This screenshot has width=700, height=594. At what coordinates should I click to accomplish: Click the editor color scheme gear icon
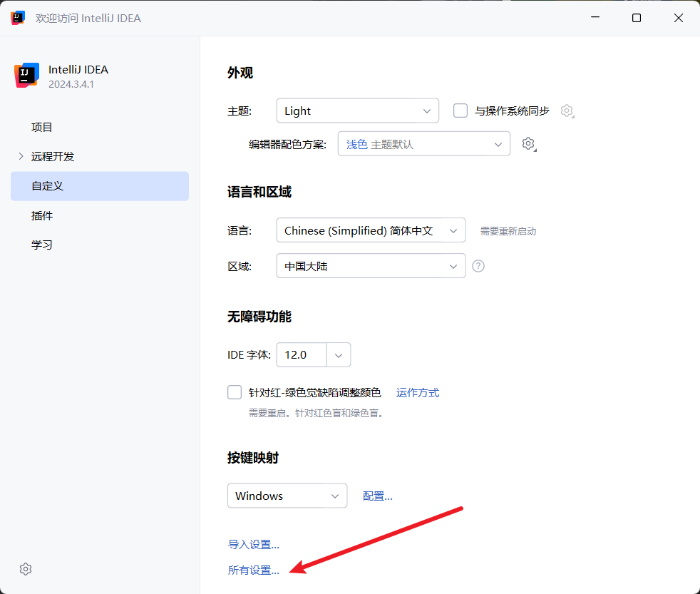[x=529, y=144]
